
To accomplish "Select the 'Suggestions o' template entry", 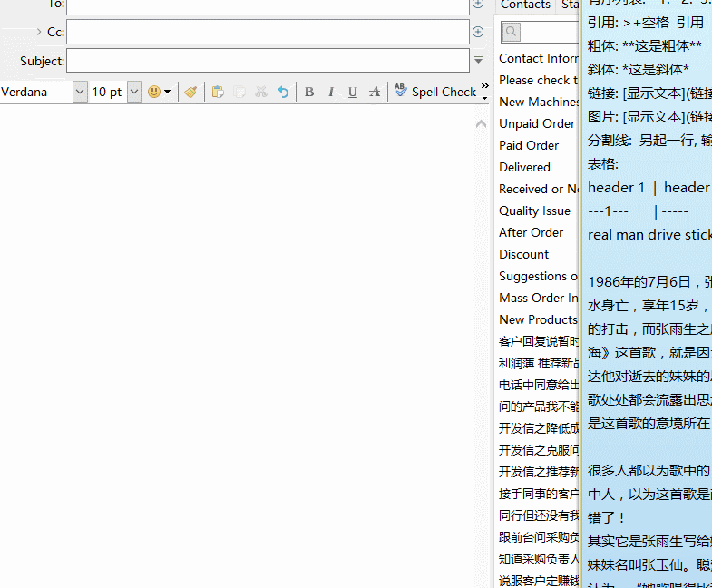I will click(539, 277).
